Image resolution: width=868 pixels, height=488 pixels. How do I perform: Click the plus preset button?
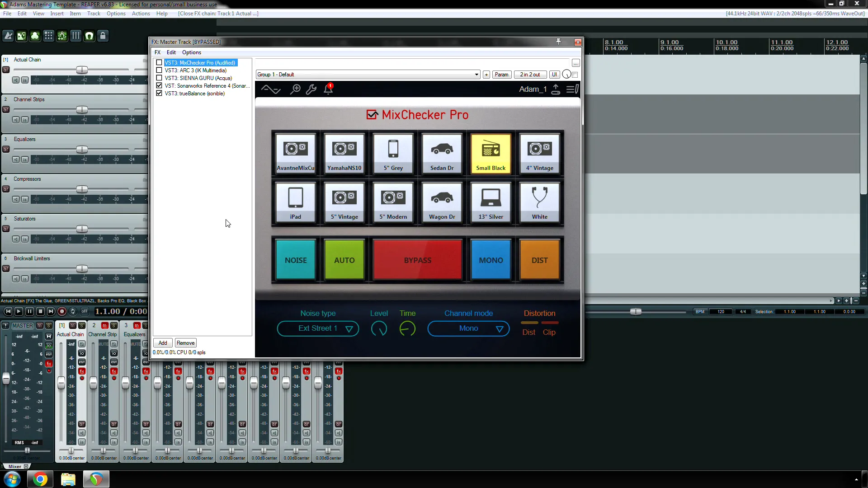(x=486, y=75)
